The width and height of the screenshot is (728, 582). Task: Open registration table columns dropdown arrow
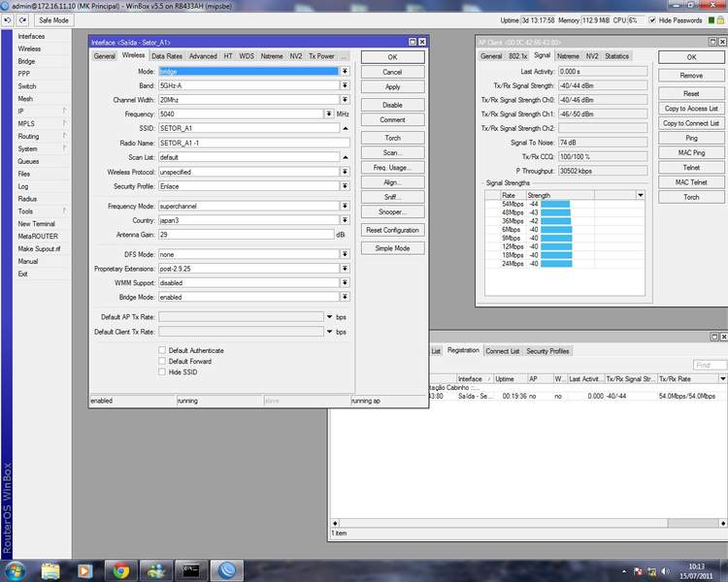pyautogui.click(x=723, y=378)
